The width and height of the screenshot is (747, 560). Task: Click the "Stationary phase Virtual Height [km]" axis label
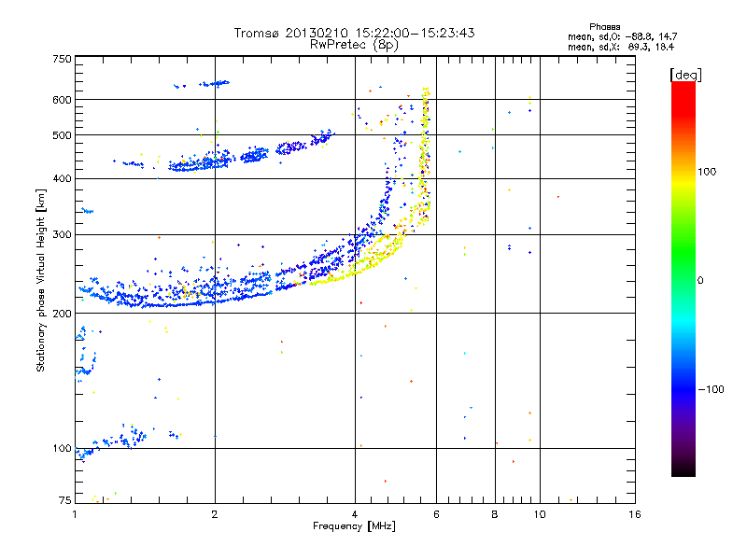(x=41, y=280)
